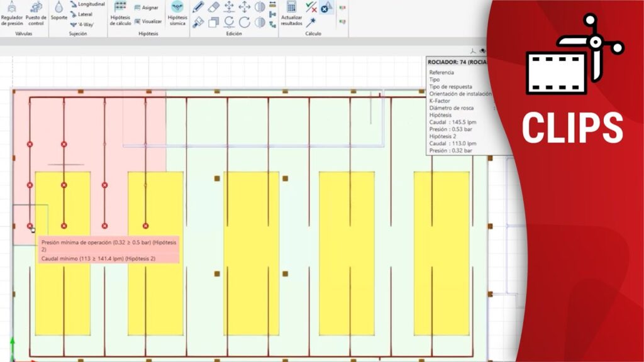Activate the copy tool in Edición
This screenshot has height=362, width=644.
[214, 23]
